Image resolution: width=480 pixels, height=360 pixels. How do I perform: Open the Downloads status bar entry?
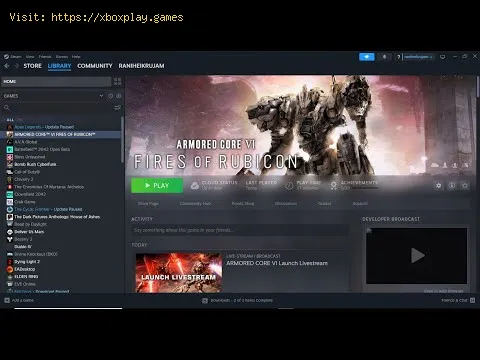point(238,300)
